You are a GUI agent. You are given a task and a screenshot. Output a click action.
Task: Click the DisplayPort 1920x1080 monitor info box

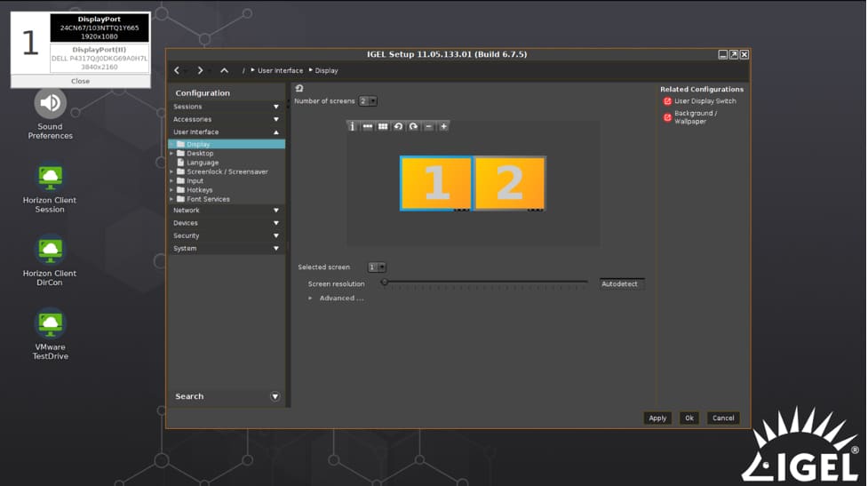tap(100, 28)
